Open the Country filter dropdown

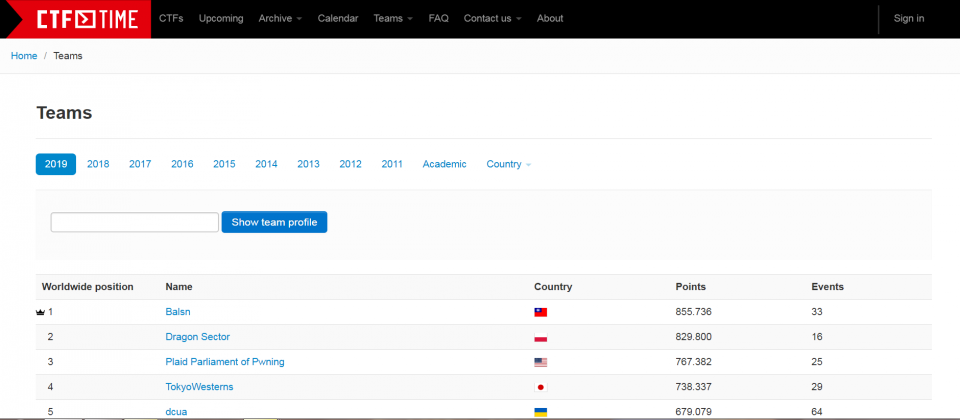(509, 164)
